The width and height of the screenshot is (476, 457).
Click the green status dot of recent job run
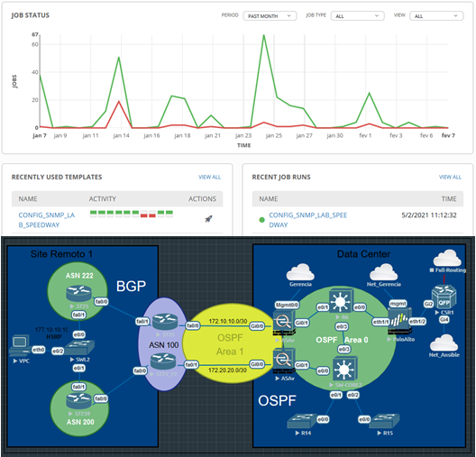tap(261, 220)
